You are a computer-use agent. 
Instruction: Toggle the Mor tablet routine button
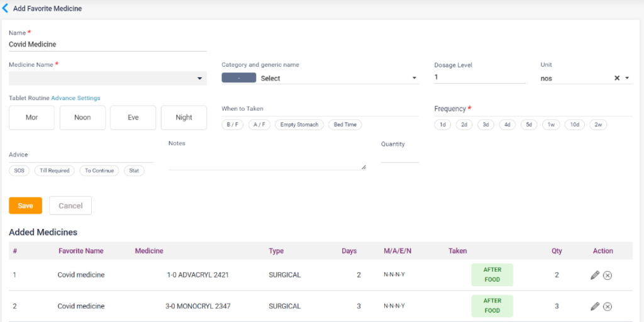point(31,118)
